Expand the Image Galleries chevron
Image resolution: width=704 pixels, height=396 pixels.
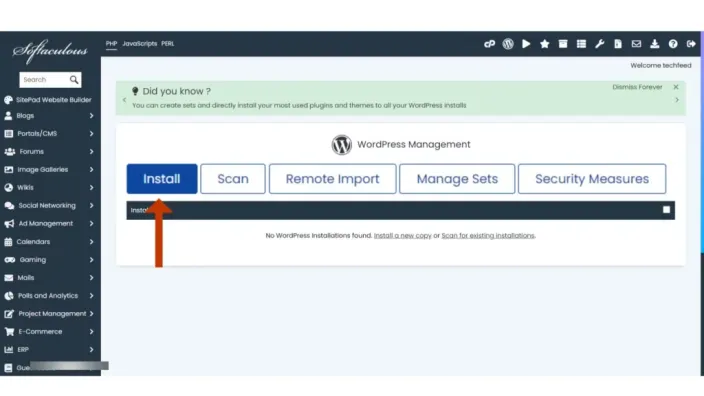(x=91, y=170)
